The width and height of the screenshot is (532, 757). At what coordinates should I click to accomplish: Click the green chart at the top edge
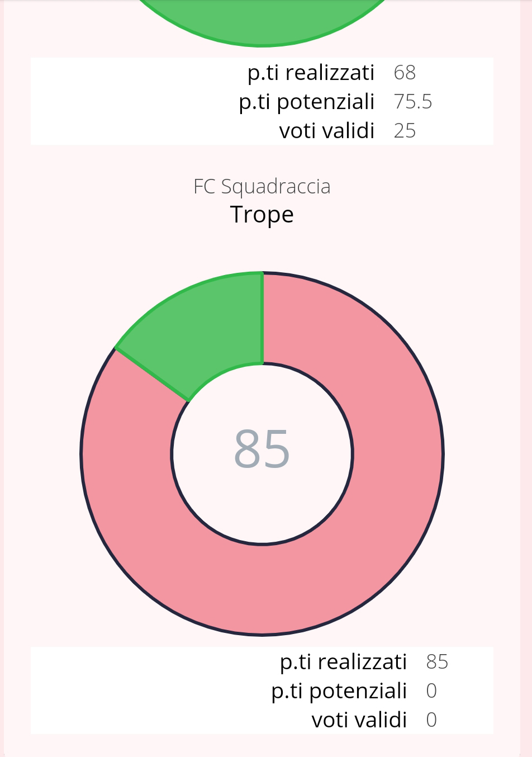262,22
